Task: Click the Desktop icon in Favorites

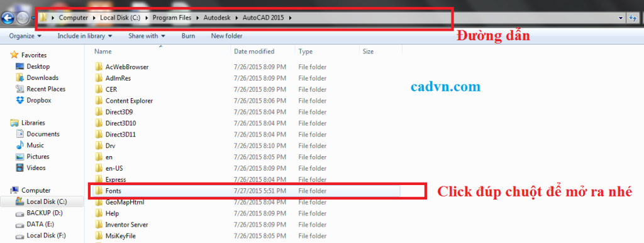Action: click(19, 66)
